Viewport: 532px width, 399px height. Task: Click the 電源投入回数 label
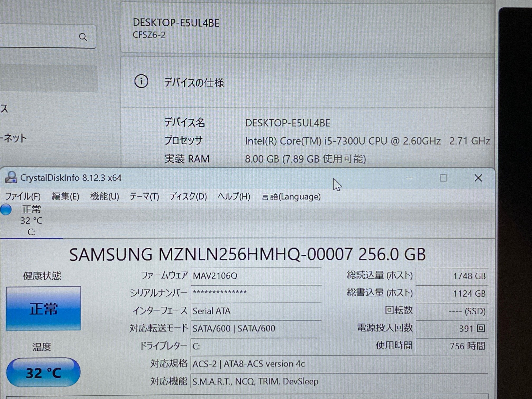point(384,328)
